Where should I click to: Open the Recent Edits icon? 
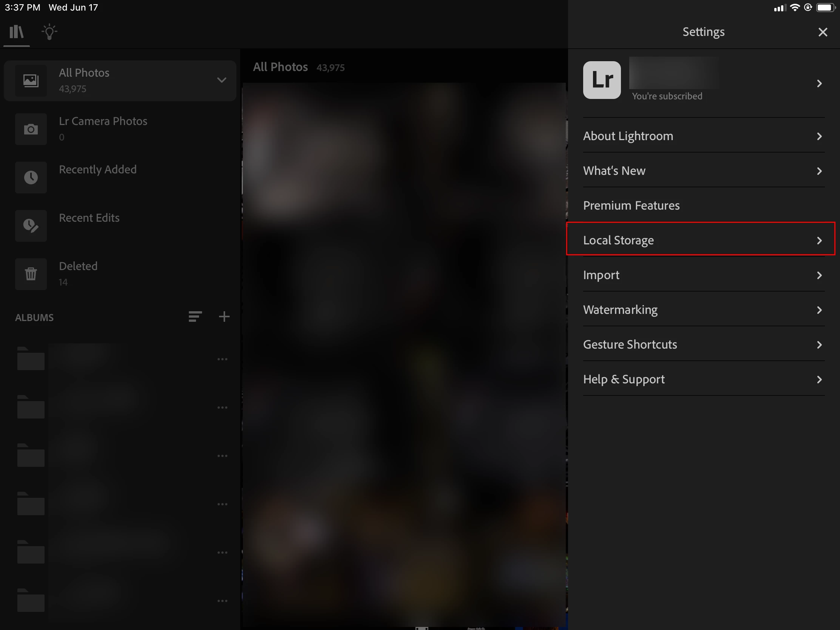(31, 225)
